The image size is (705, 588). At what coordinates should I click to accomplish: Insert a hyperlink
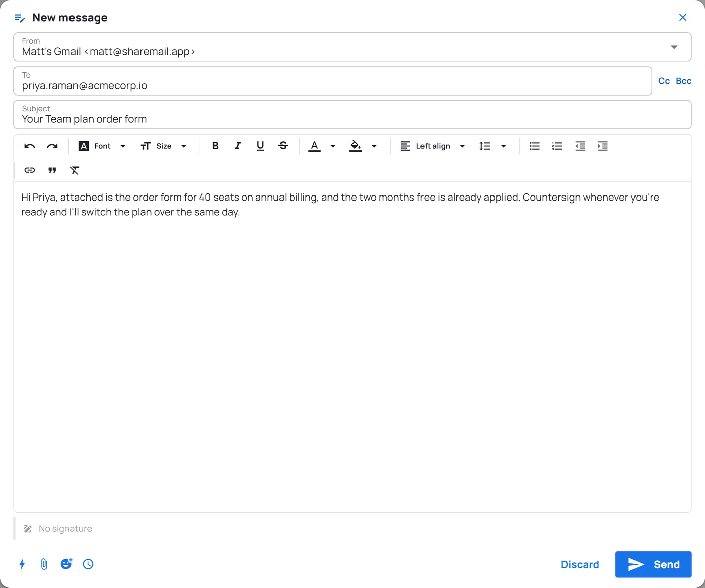pos(30,170)
